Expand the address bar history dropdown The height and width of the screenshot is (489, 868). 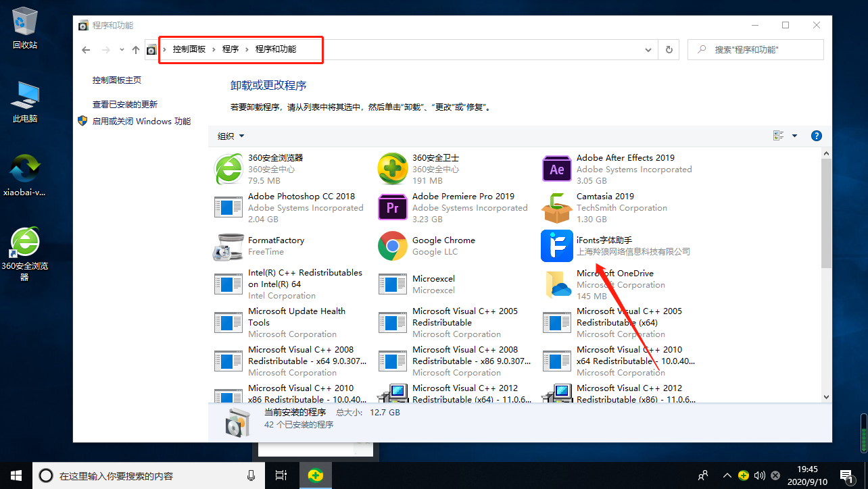point(648,49)
